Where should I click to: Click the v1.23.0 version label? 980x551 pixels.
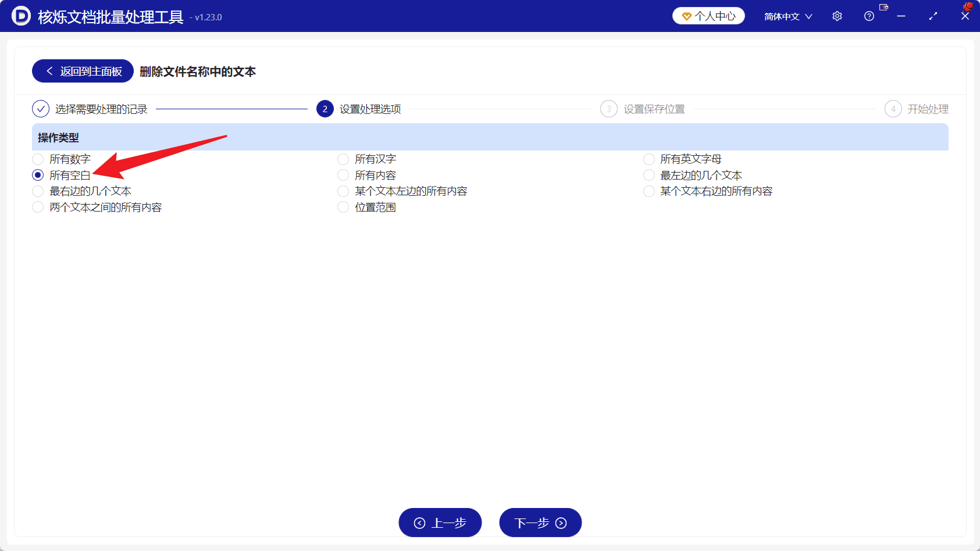pyautogui.click(x=208, y=17)
